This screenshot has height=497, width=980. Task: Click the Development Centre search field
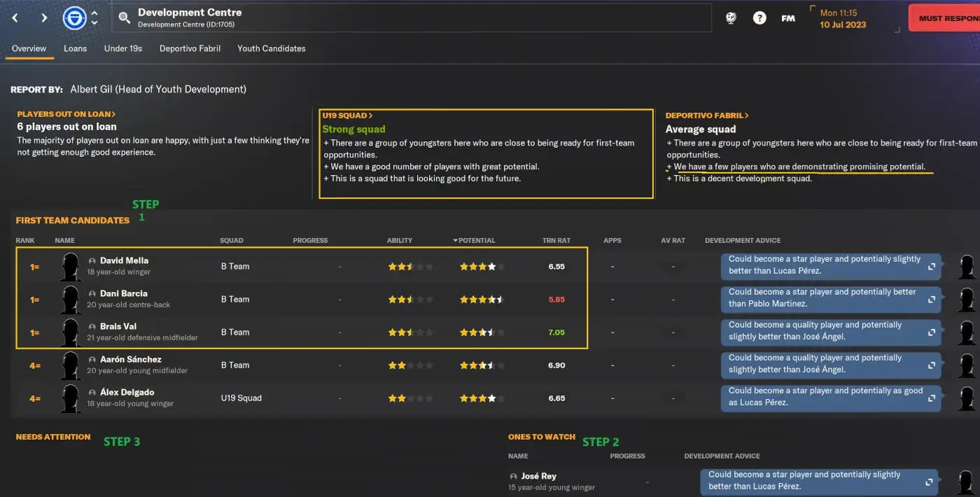coord(412,18)
